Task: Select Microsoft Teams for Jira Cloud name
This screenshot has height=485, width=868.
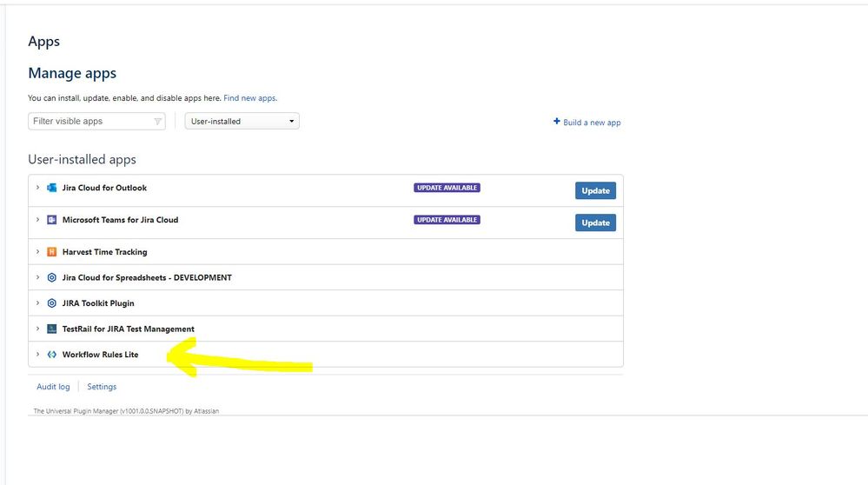Action: point(120,220)
